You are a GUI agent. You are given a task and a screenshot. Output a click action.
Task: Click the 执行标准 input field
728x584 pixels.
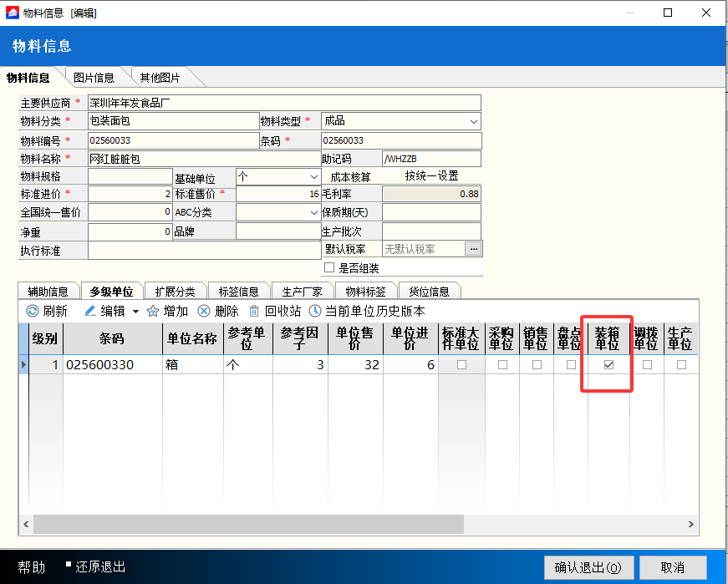pos(204,251)
